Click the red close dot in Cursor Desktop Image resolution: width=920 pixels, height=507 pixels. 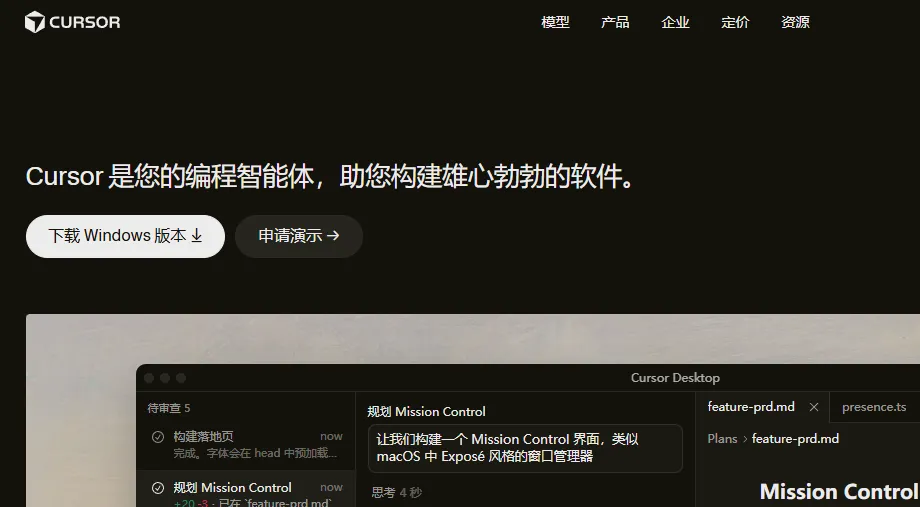[149, 378]
